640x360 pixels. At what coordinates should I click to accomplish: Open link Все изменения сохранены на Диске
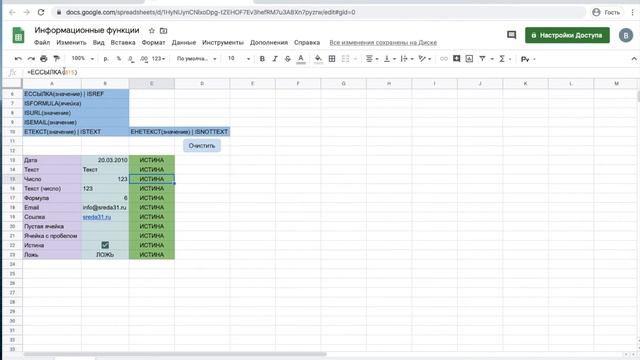point(383,42)
